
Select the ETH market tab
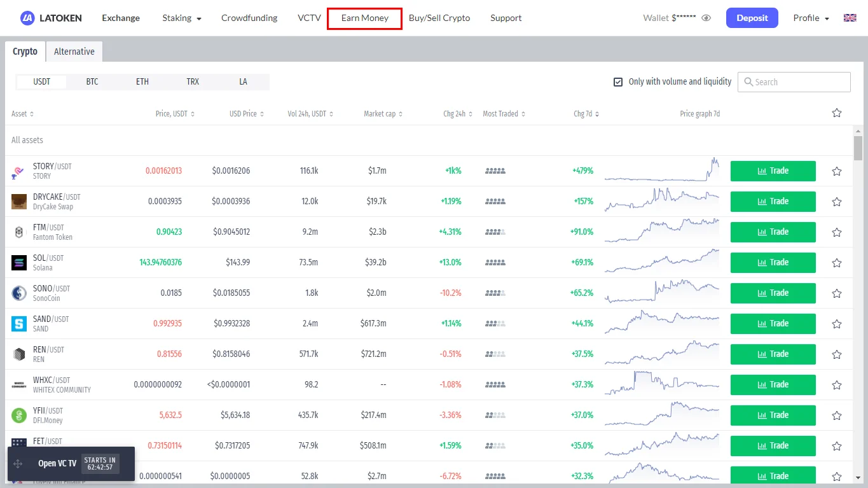[x=142, y=82]
